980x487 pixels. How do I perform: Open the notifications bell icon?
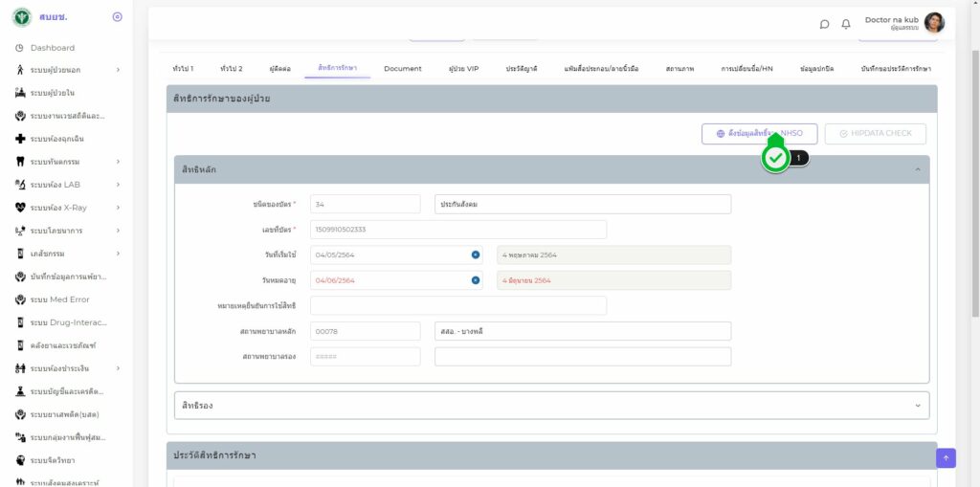point(846,24)
